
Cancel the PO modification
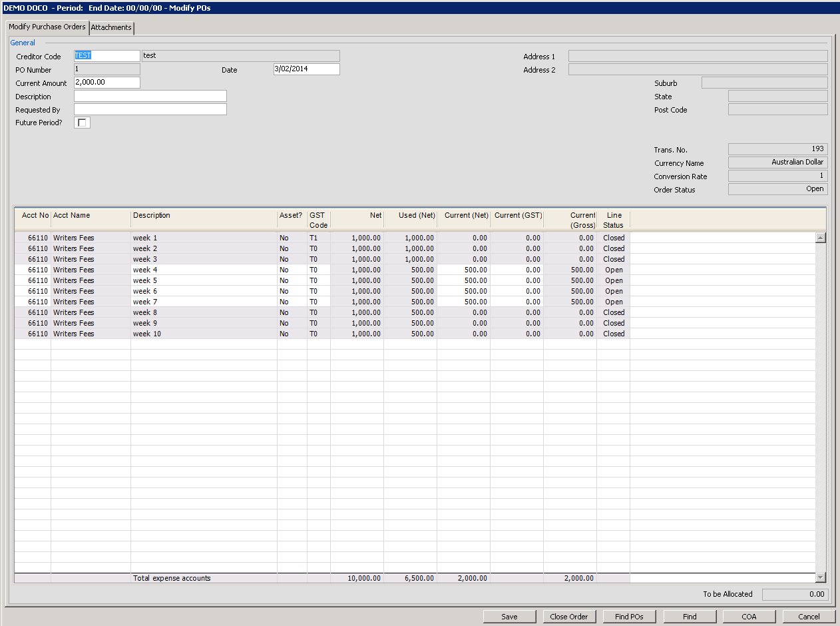809,617
